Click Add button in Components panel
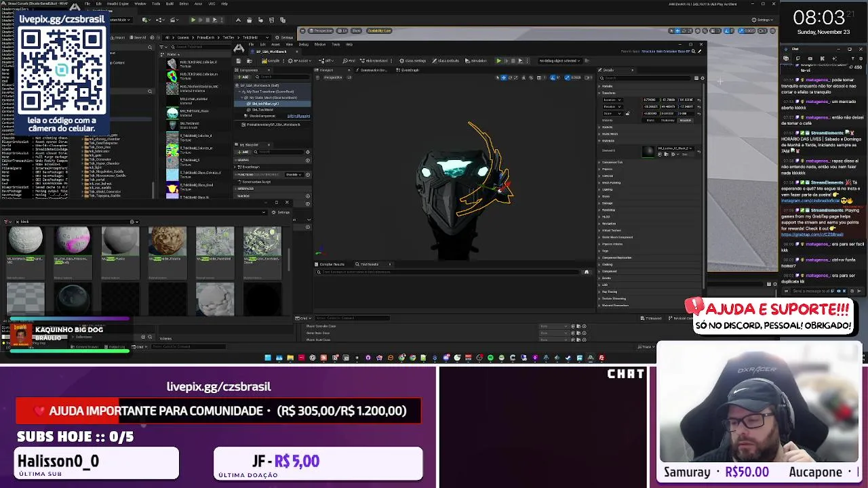Screen dimensions: 868x488 point(243,77)
